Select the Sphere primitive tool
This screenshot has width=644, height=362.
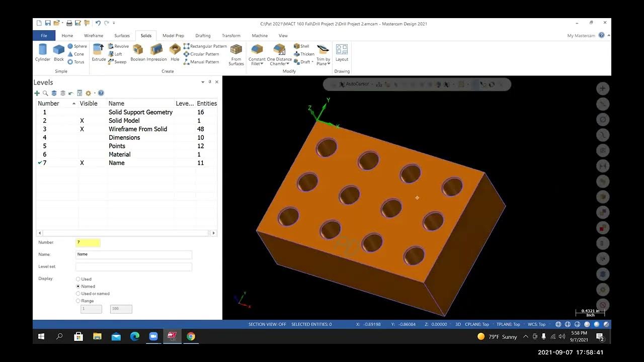pyautogui.click(x=77, y=46)
